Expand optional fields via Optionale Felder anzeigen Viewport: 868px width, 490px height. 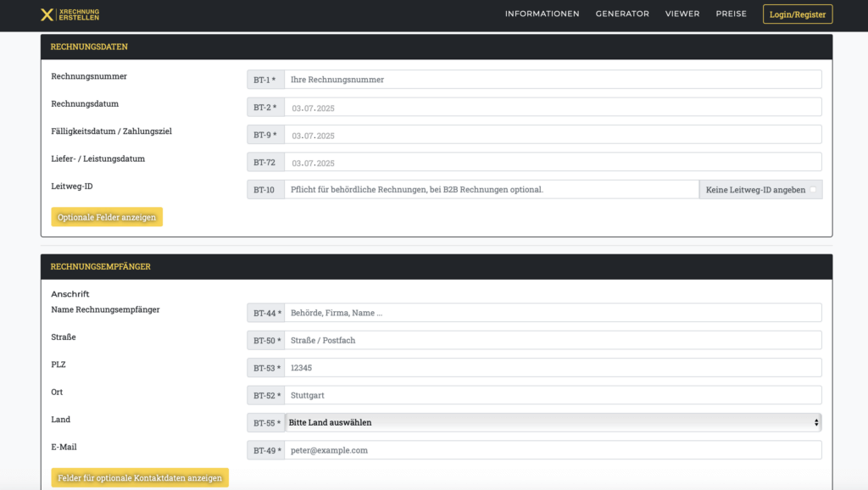[107, 218]
